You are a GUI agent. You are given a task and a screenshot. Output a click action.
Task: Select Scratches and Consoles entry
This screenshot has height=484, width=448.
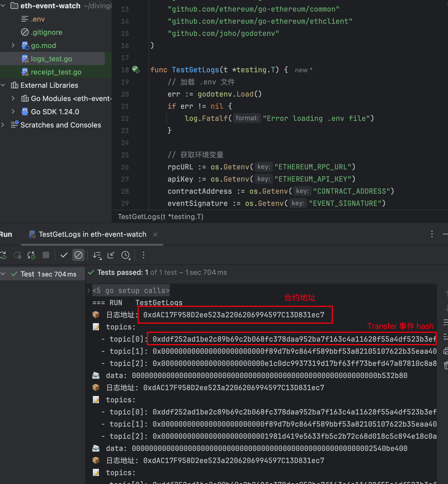tap(61, 125)
